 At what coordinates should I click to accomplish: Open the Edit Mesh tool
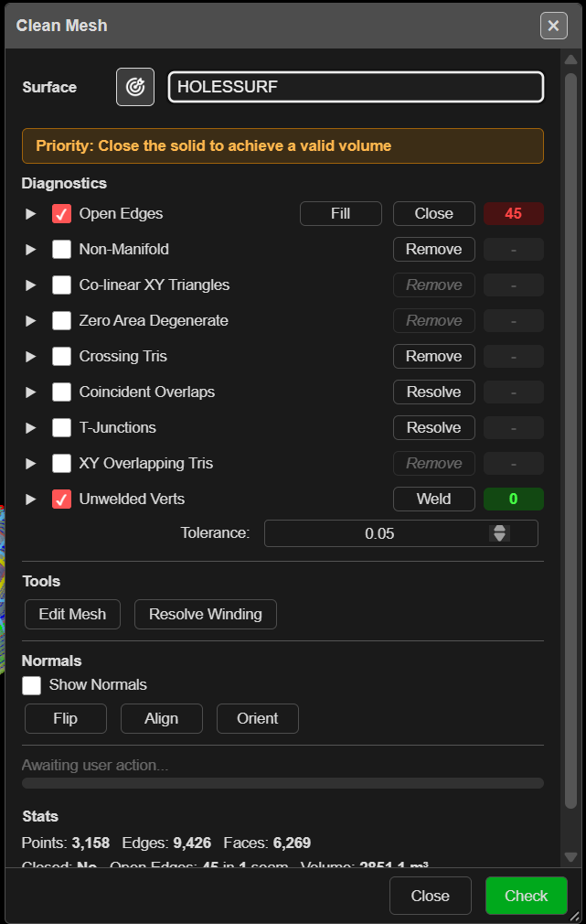click(x=72, y=614)
